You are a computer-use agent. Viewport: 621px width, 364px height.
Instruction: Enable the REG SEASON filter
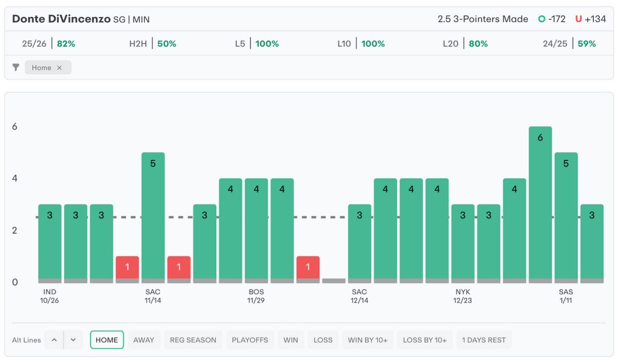[193, 340]
